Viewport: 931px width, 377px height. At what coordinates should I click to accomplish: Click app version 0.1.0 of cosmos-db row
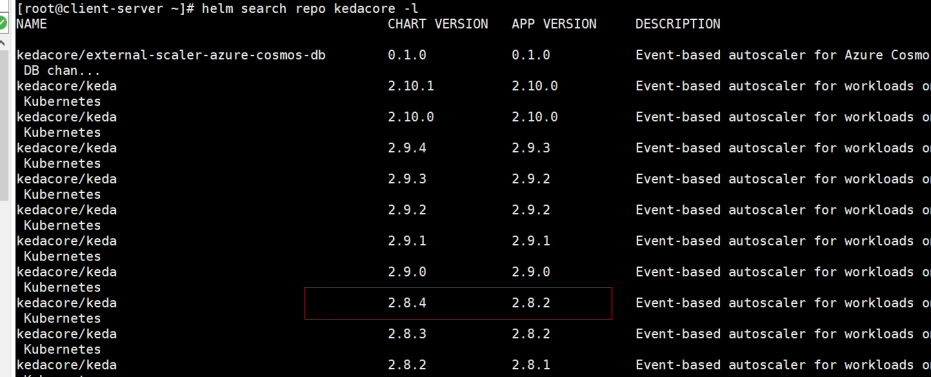point(531,55)
